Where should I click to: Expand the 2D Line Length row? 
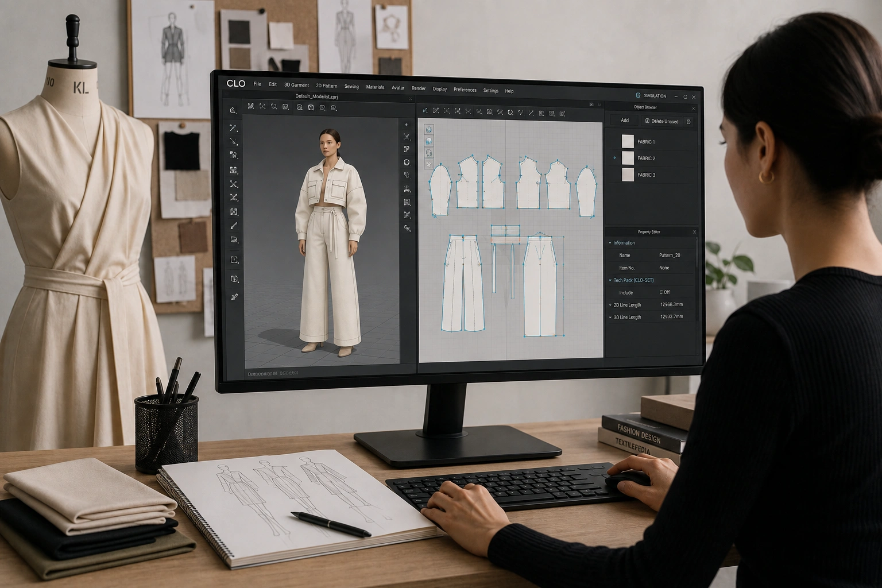610,305
